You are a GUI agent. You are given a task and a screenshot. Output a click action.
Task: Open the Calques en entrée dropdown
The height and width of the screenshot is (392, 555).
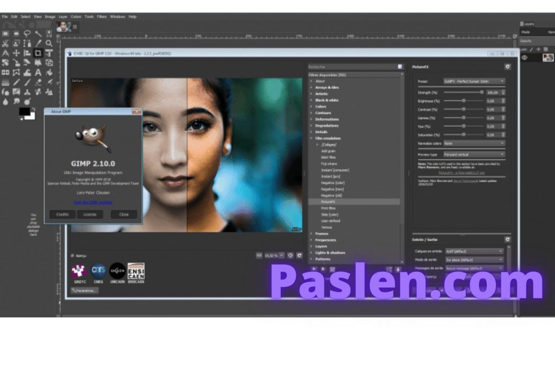474,251
